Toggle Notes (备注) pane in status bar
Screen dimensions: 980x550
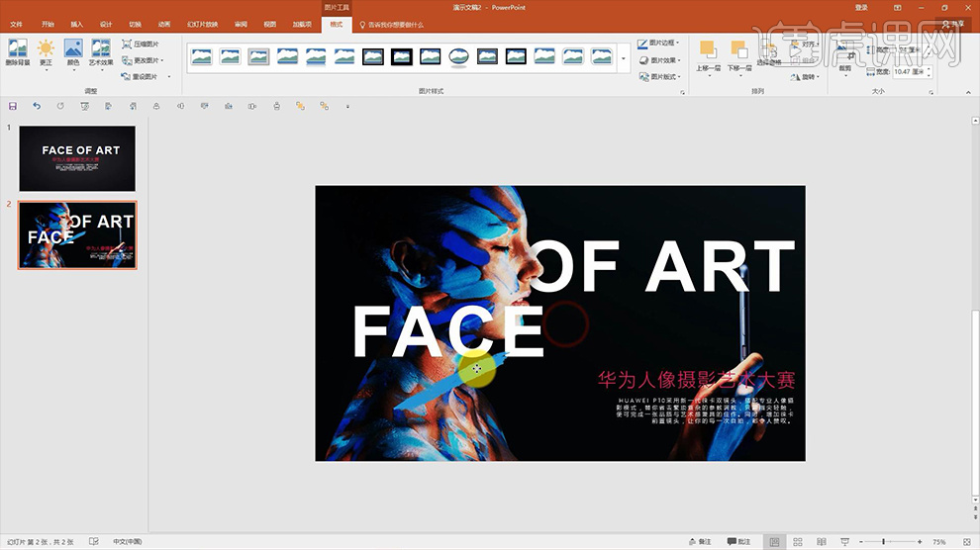coord(700,542)
